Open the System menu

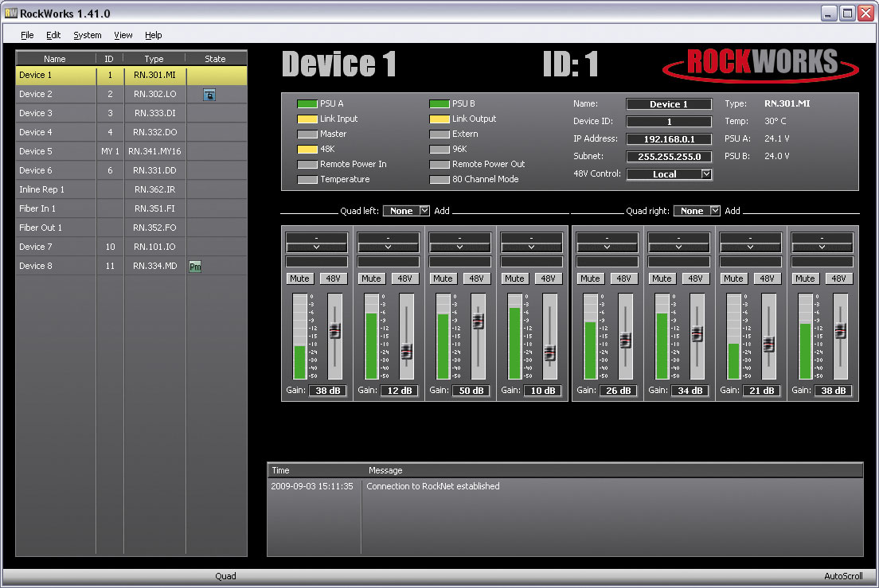point(88,35)
